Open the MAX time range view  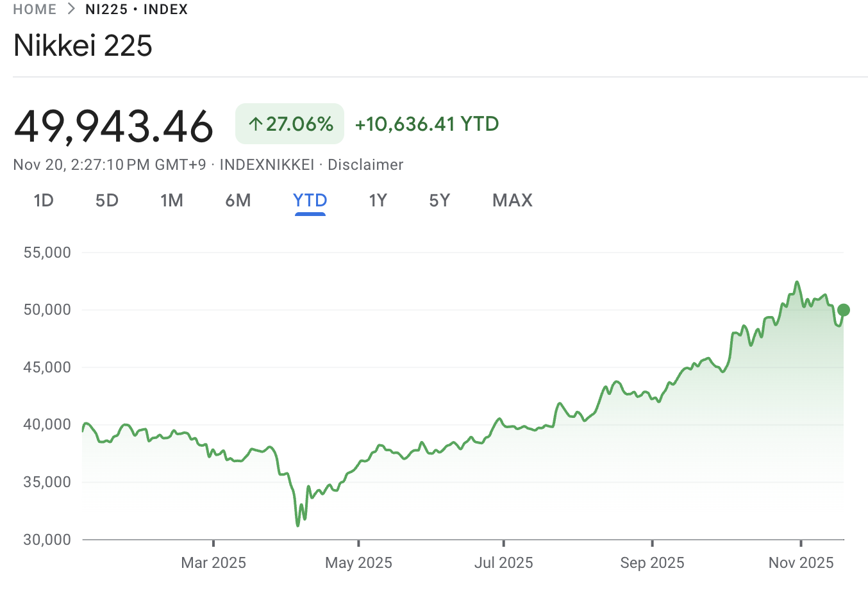point(512,200)
